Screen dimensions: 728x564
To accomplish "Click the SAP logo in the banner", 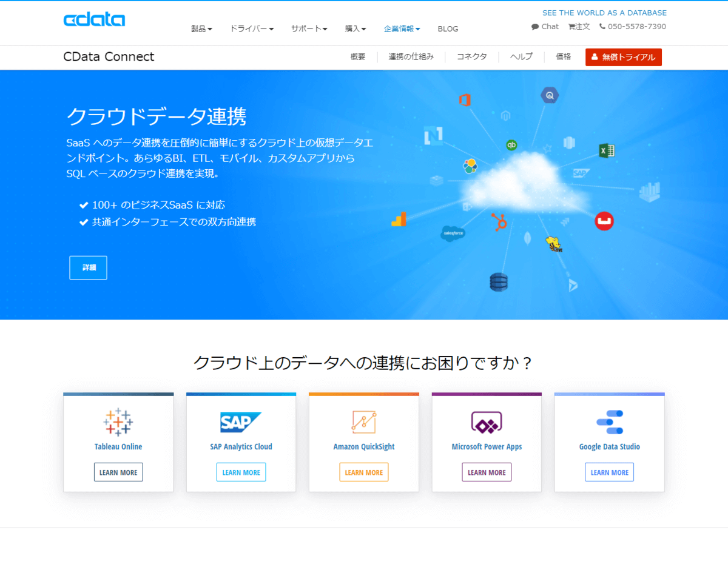I will (581, 173).
